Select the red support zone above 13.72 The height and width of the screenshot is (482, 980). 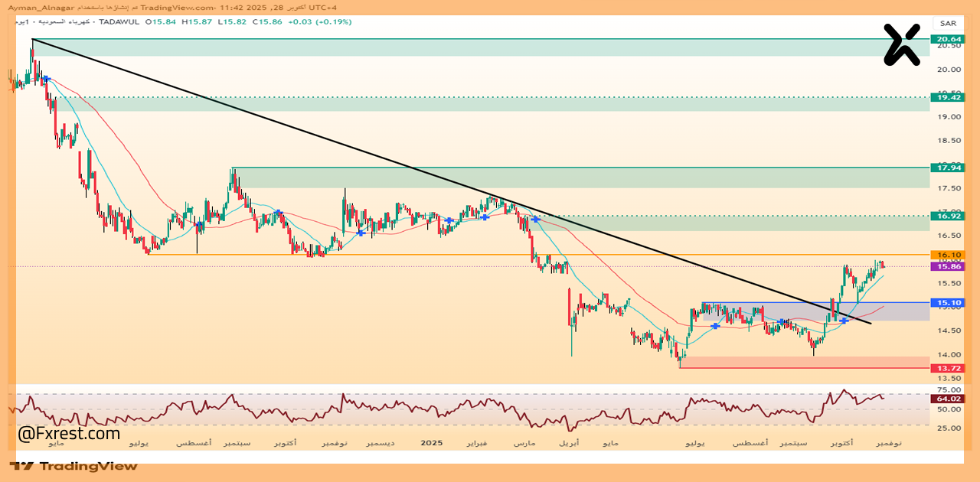[x=804, y=361]
